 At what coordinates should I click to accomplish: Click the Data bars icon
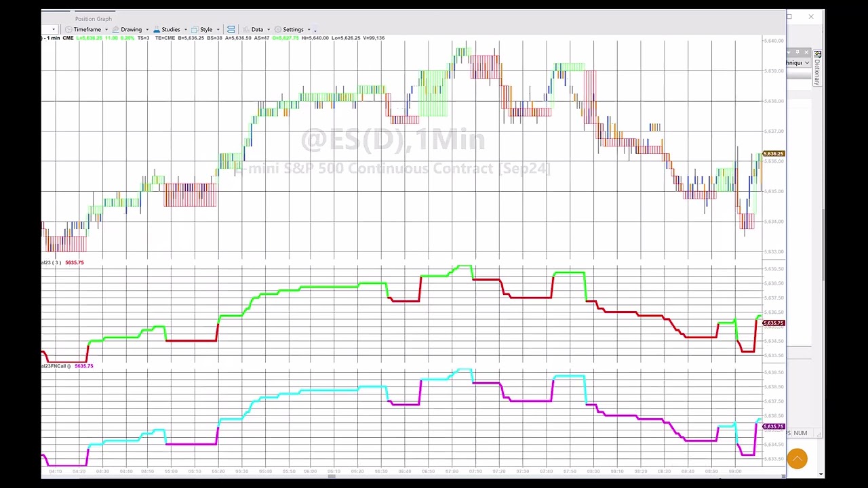(246, 29)
